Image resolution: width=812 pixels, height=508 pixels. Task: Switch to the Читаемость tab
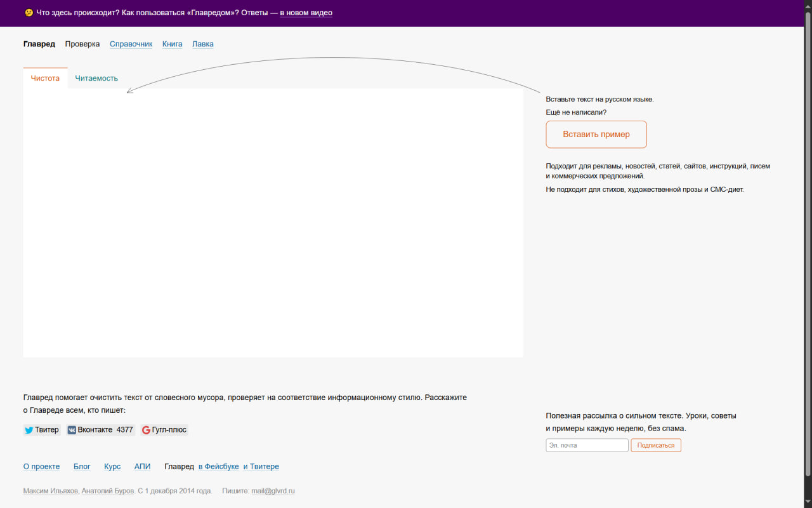[x=96, y=78]
